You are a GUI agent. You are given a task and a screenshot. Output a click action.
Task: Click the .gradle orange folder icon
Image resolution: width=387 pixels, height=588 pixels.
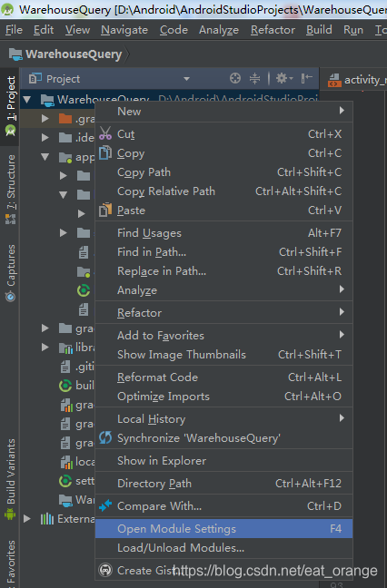click(65, 119)
